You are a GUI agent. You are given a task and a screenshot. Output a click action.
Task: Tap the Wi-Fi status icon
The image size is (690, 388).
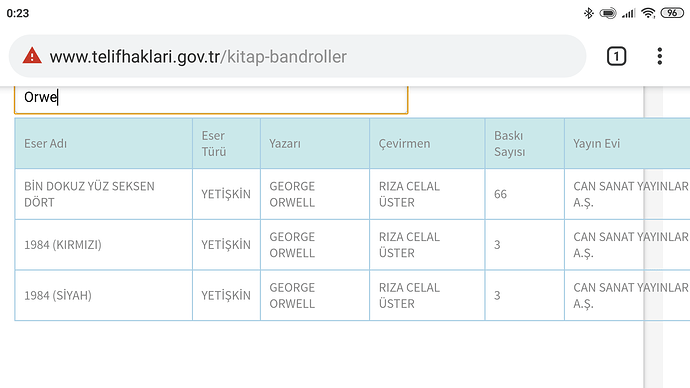click(x=648, y=13)
